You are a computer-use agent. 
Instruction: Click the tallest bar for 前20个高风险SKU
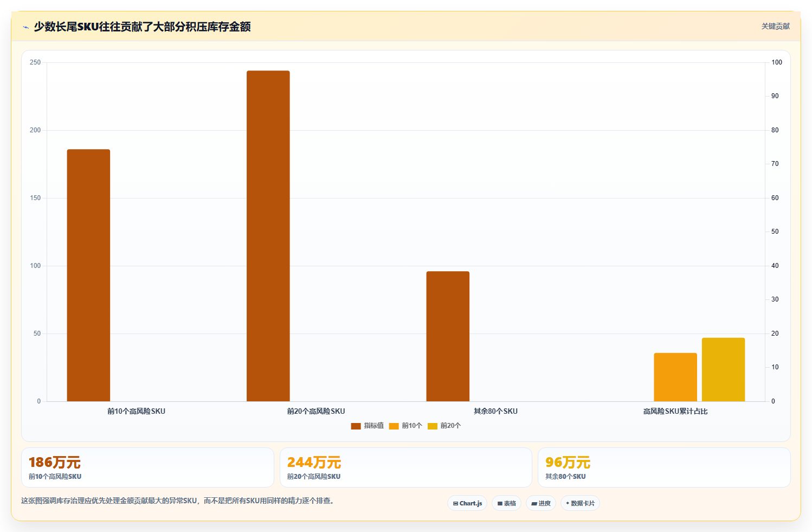268,236
